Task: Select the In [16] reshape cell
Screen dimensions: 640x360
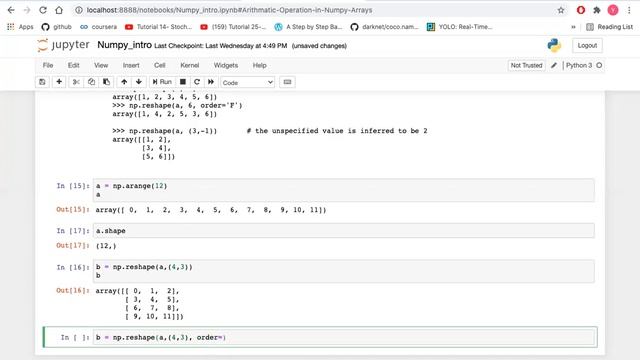Action: click(343, 271)
